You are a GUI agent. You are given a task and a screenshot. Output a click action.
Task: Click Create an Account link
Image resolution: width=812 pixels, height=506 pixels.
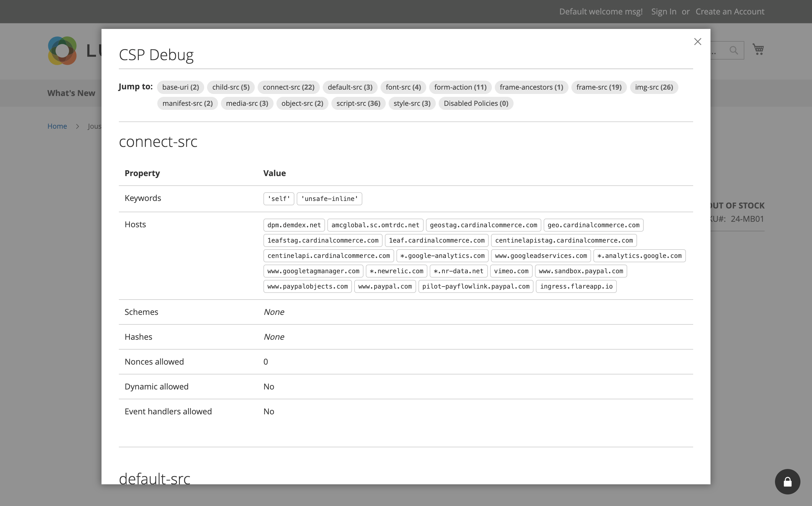pyautogui.click(x=730, y=11)
